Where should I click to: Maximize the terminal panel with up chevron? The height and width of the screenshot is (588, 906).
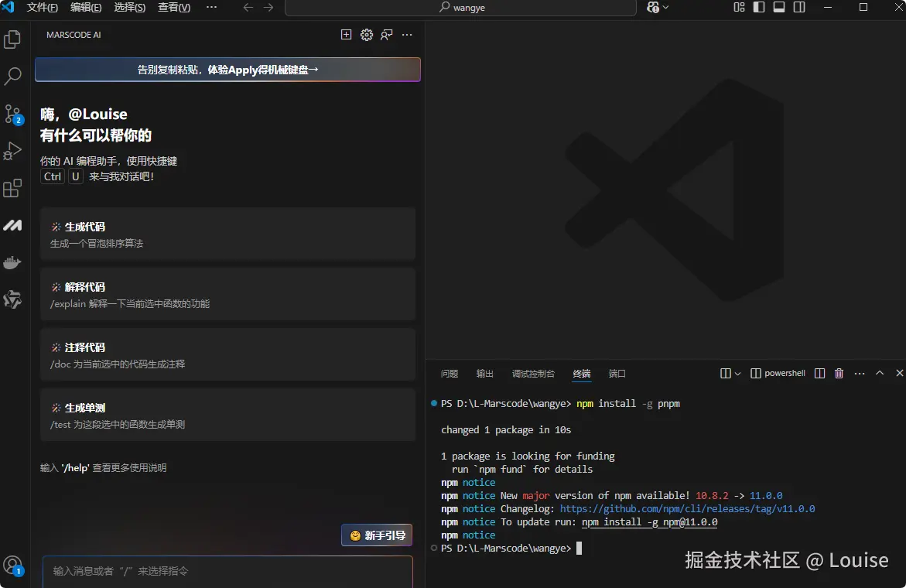(880, 374)
